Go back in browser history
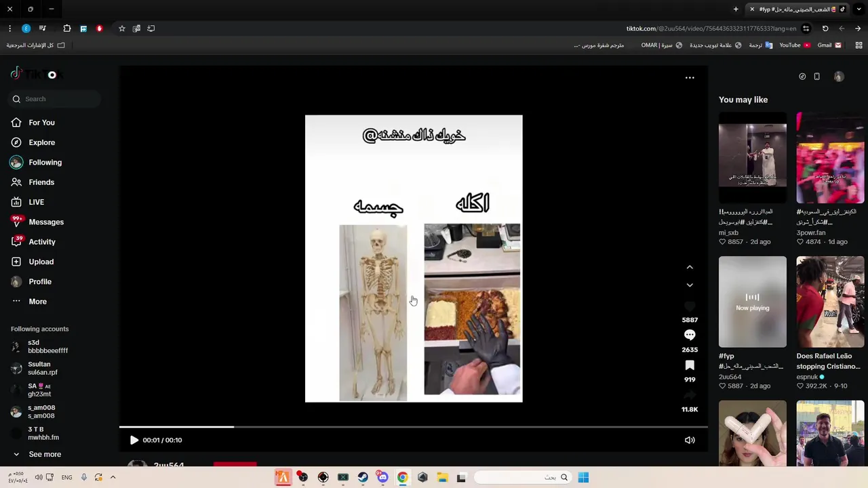Viewport: 868px width, 488px height. tap(858, 28)
